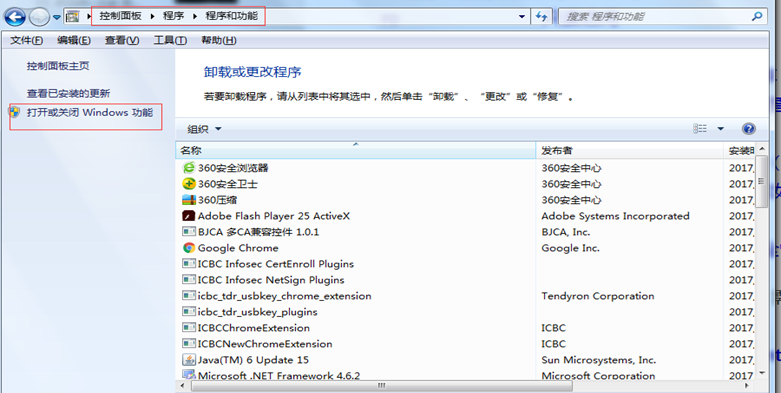Click the Control Panel icon in address bar

point(73,17)
